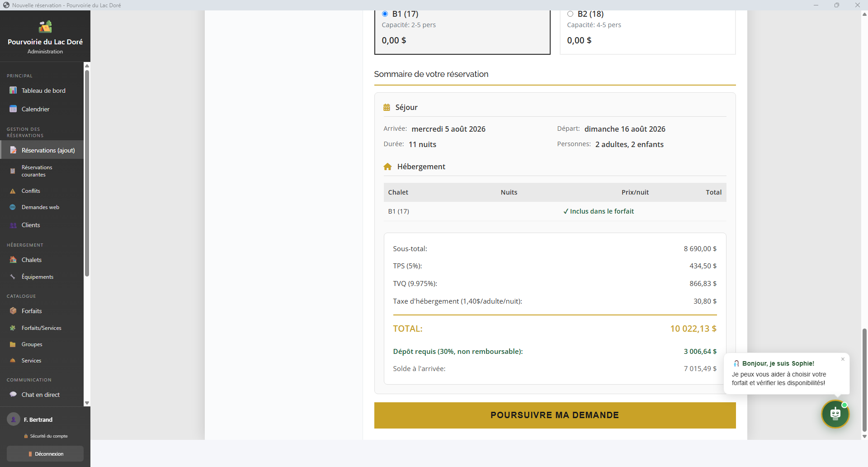Open Chat en direct link
The image size is (868, 467).
pyautogui.click(x=42, y=395)
